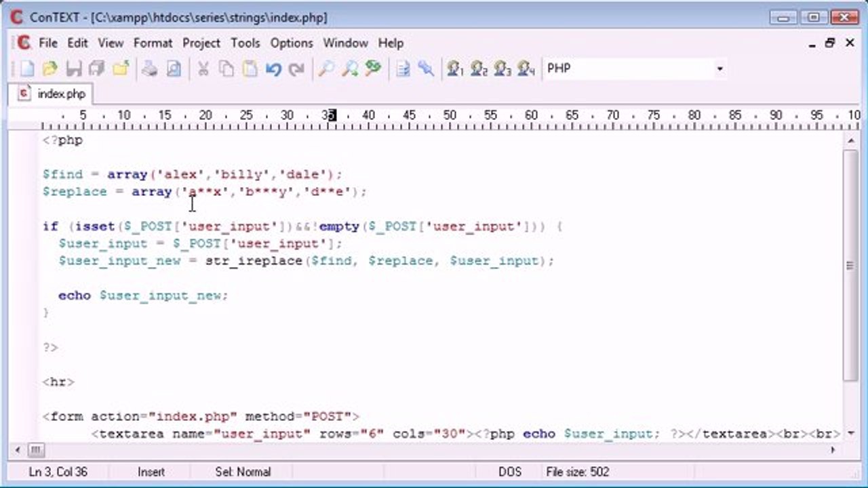Click the horizontal scrollbar right arrow
This screenshot has height=488, width=868.
[x=833, y=449]
